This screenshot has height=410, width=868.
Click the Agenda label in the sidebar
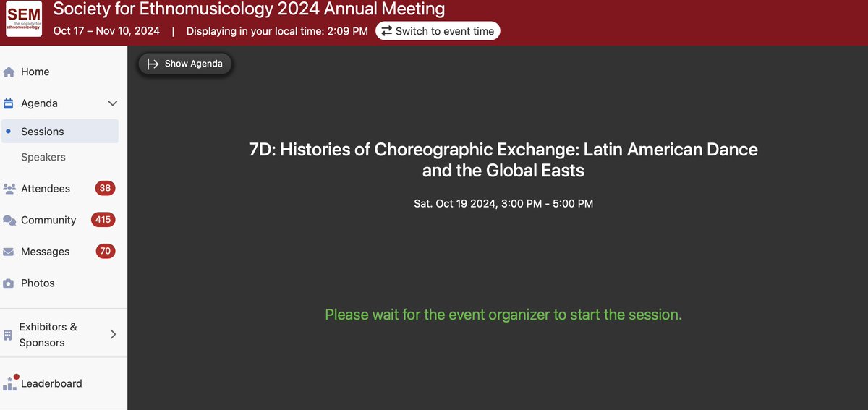click(x=39, y=103)
